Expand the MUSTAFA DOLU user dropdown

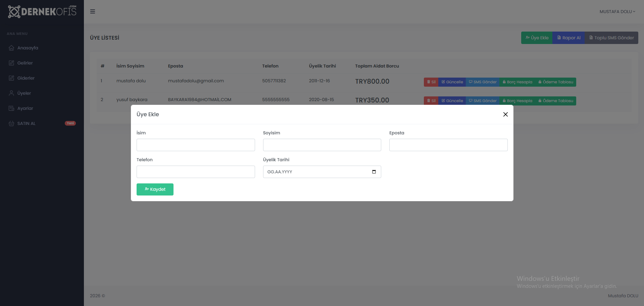(617, 11)
